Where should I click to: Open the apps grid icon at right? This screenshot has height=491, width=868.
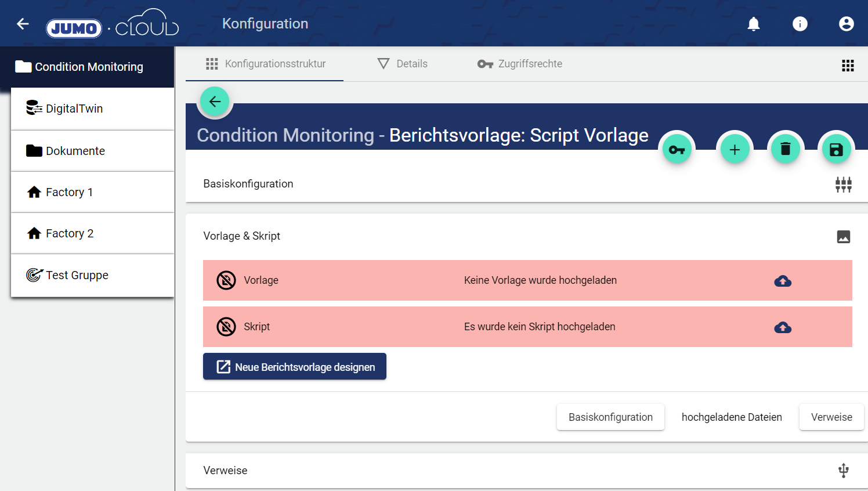(848, 66)
